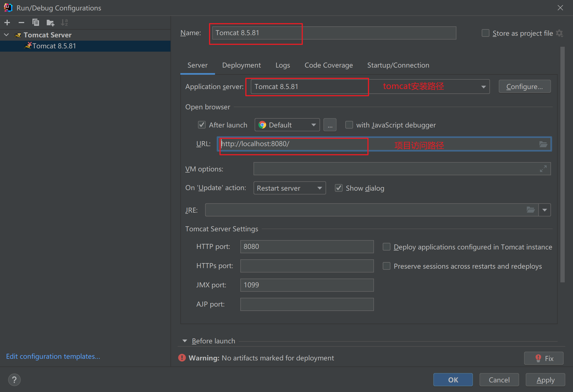Screen dimensions: 573x392
Task: Open Edit configuration templates link
Action: [53, 356]
